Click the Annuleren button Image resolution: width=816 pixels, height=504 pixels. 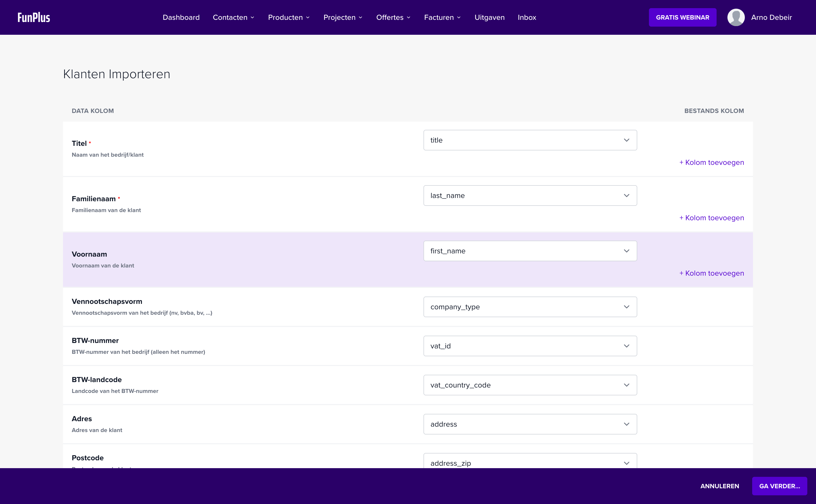[719, 486]
